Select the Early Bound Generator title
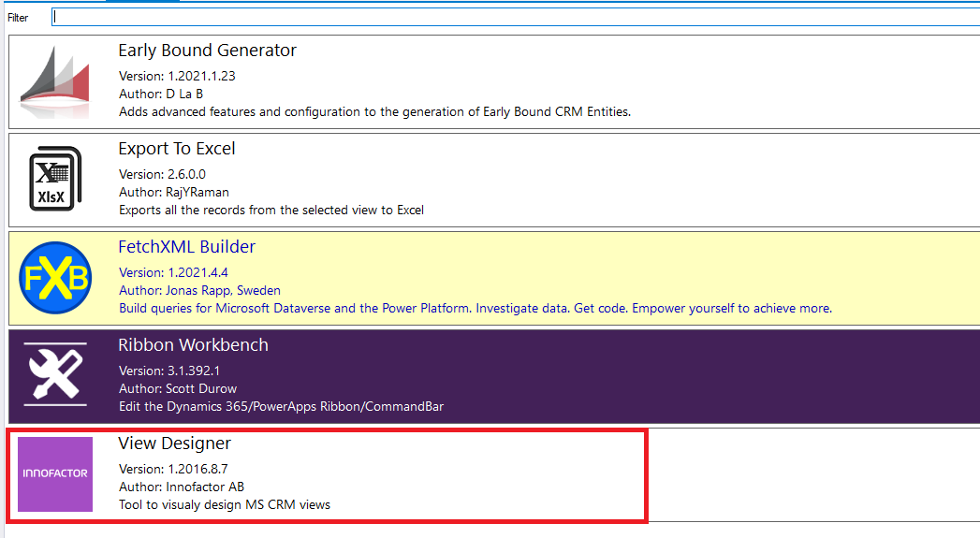Viewport: 980px width, 538px height. [x=208, y=50]
